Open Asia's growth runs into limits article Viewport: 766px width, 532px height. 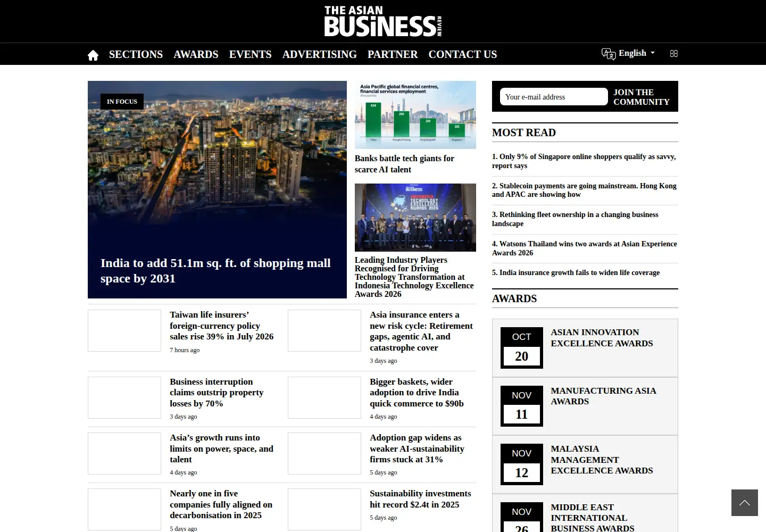222,448
